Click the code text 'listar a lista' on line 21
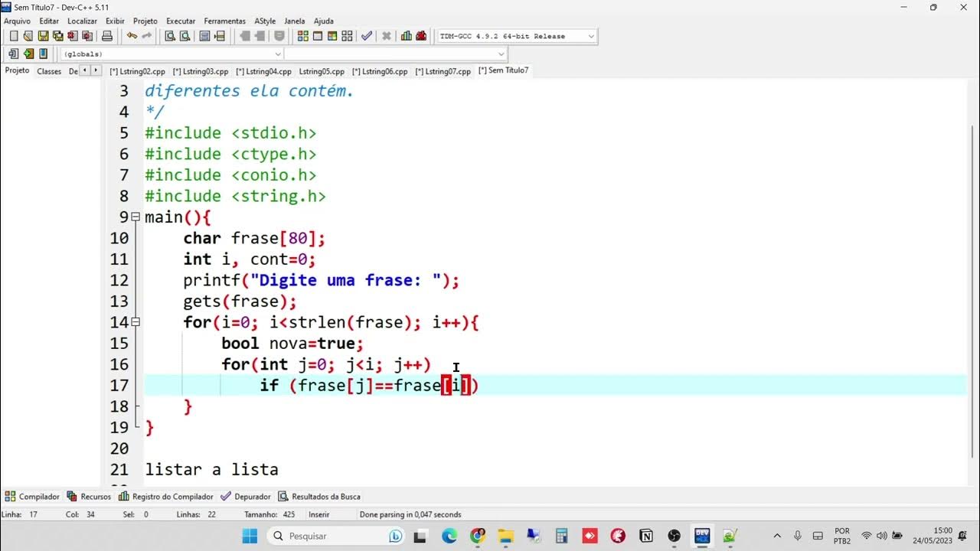 pyautogui.click(x=212, y=469)
